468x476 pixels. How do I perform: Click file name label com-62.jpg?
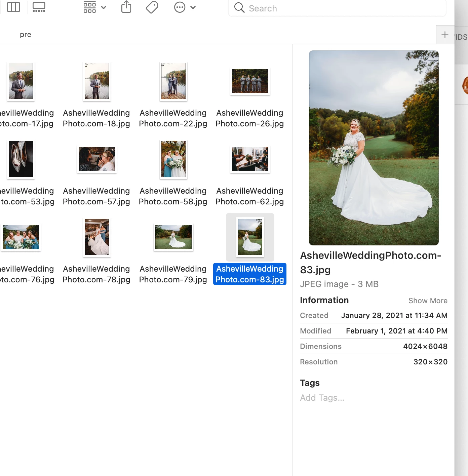pyautogui.click(x=250, y=196)
